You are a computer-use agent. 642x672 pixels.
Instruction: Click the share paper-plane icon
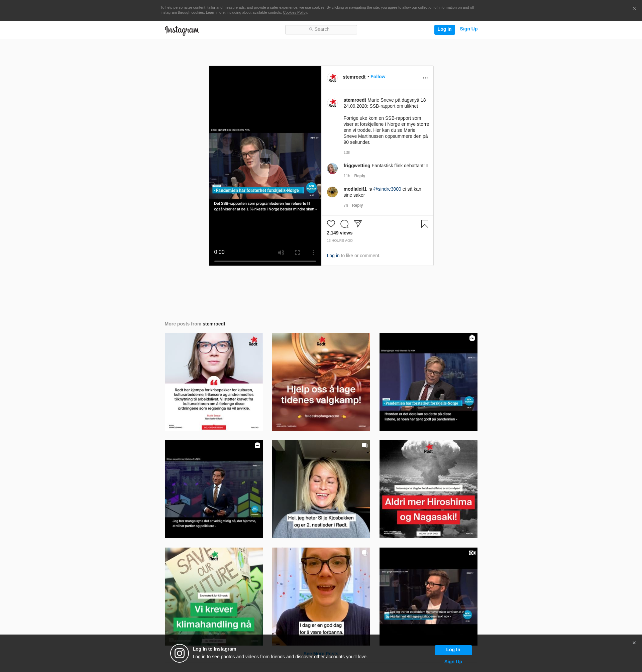(x=358, y=224)
